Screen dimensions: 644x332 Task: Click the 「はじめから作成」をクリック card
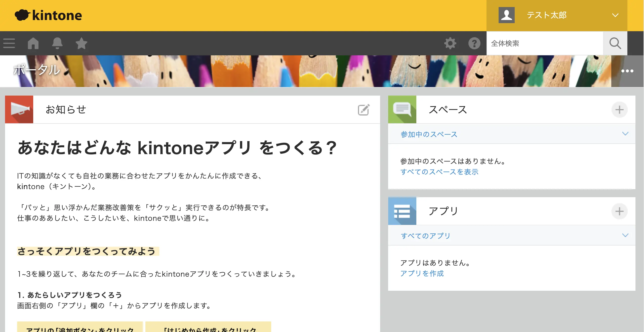[208, 327]
